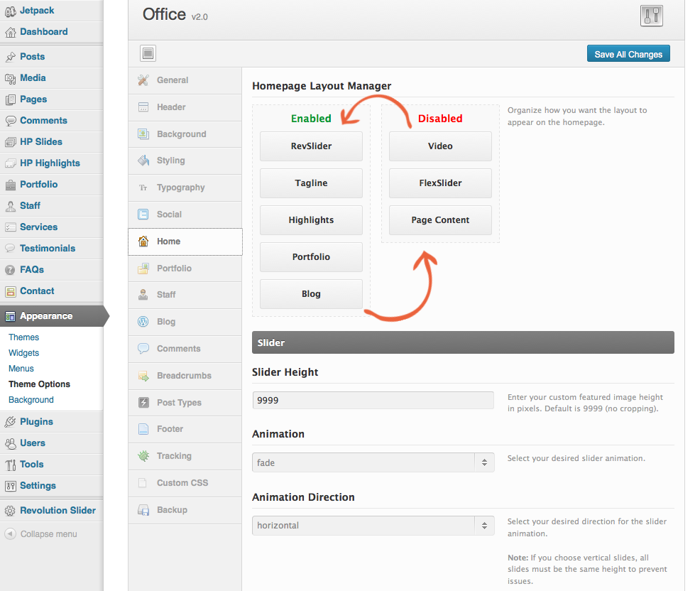The image size is (700, 591).
Task: Open the Portfolio admin menu in sidebar
Action: pos(51,185)
